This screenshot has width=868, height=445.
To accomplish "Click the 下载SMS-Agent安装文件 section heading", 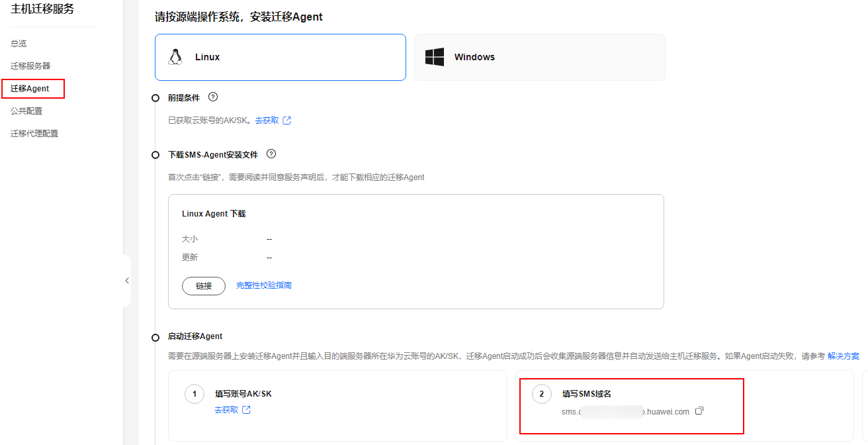I will (213, 154).
